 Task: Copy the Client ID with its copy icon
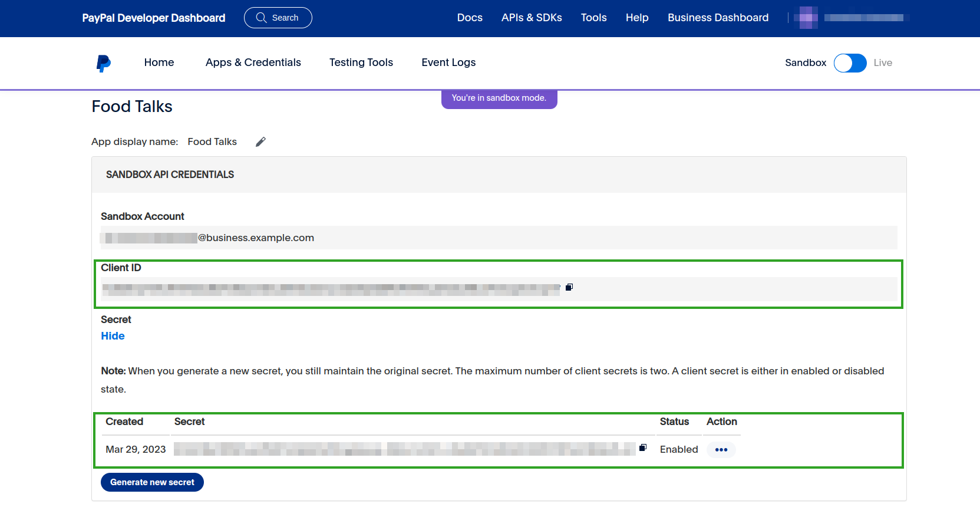point(569,287)
